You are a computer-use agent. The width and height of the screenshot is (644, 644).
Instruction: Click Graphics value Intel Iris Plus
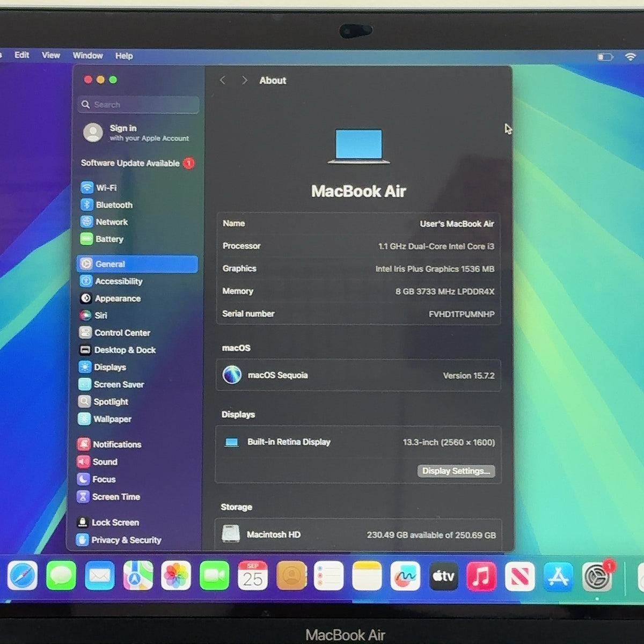point(435,269)
